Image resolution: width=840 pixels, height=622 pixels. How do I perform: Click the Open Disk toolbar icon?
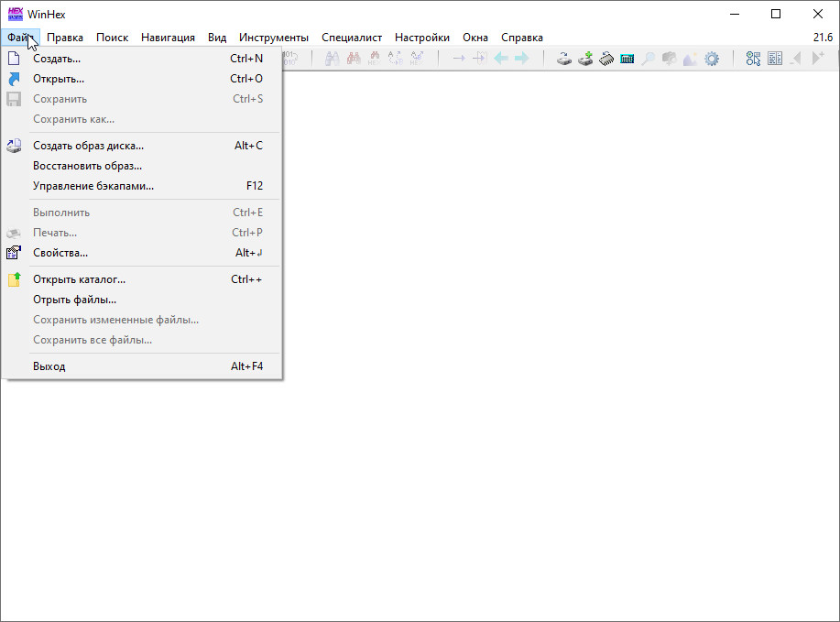tap(565, 59)
